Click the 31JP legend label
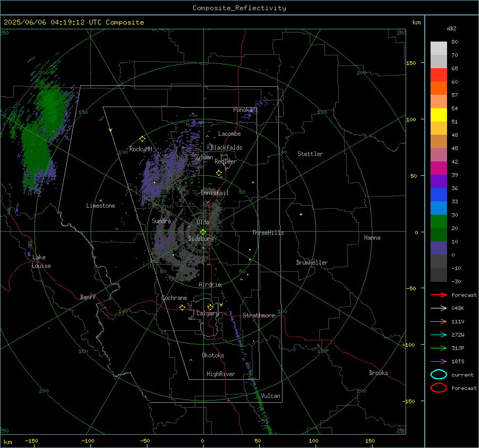The image size is (479, 448). pos(458,348)
